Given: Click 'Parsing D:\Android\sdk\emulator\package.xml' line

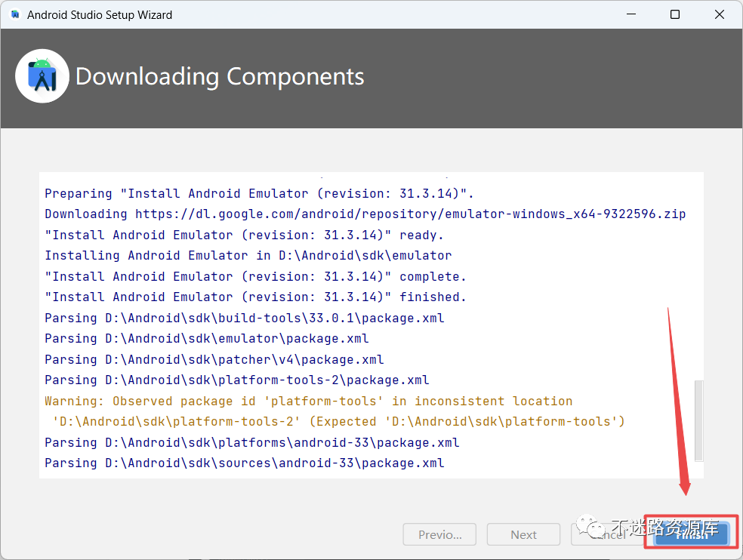Looking at the screenshot, I should tap(207, 339).
